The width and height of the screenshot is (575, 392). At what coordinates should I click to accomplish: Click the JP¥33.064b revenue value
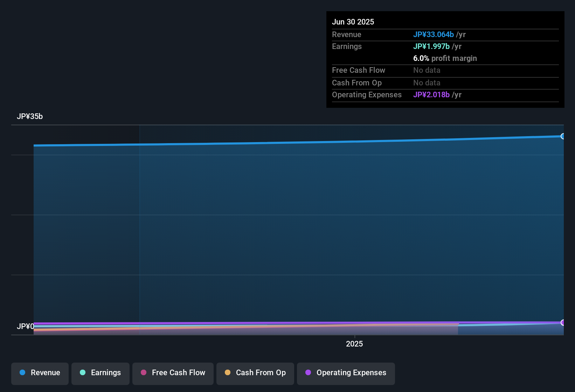pyautogui.click(x=434, y=34)
